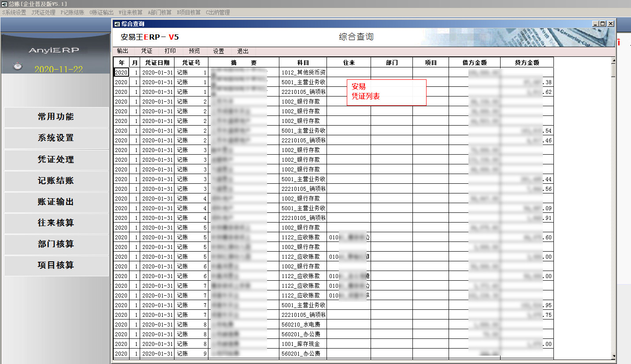Click 退出 to exit the query

coord(243,51)
